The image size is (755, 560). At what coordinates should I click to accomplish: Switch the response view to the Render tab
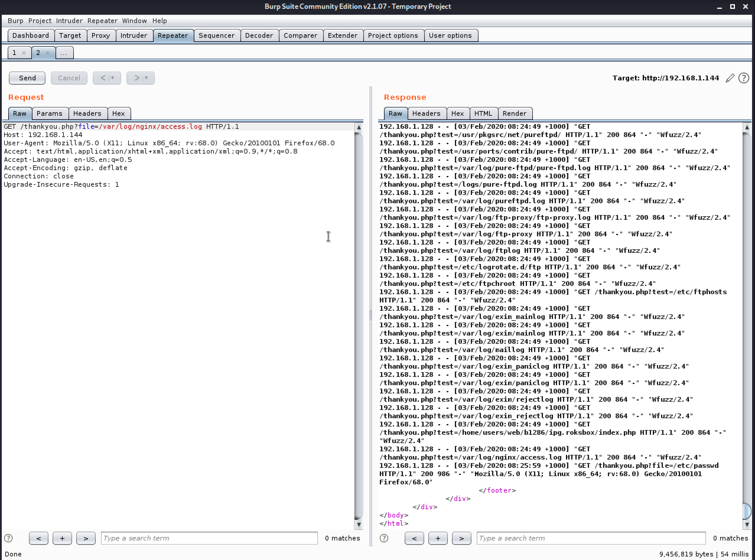[514, 113]
